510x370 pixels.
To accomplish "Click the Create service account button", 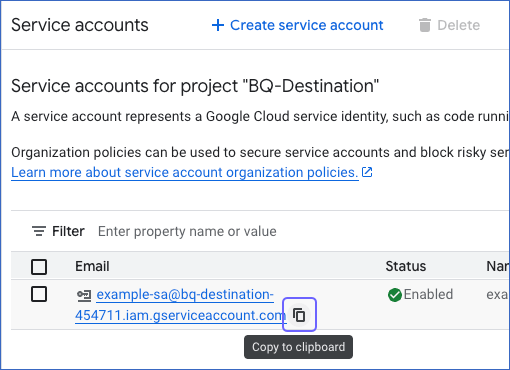I will [x=297, y=25].
